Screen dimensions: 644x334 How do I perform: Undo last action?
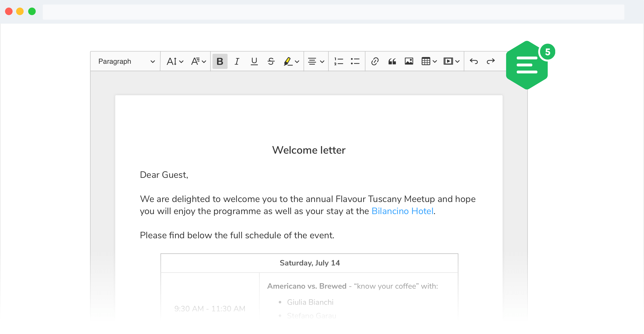point(473,61)
